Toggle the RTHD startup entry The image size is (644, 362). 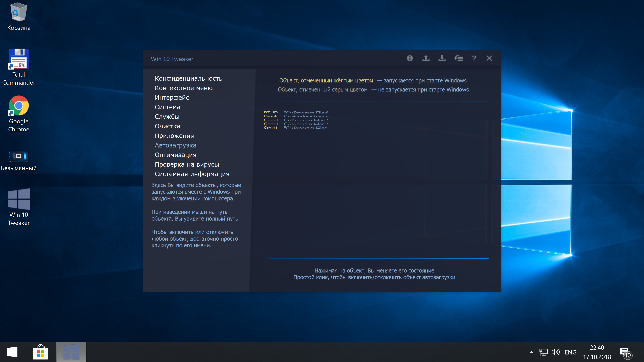point(271,113)
